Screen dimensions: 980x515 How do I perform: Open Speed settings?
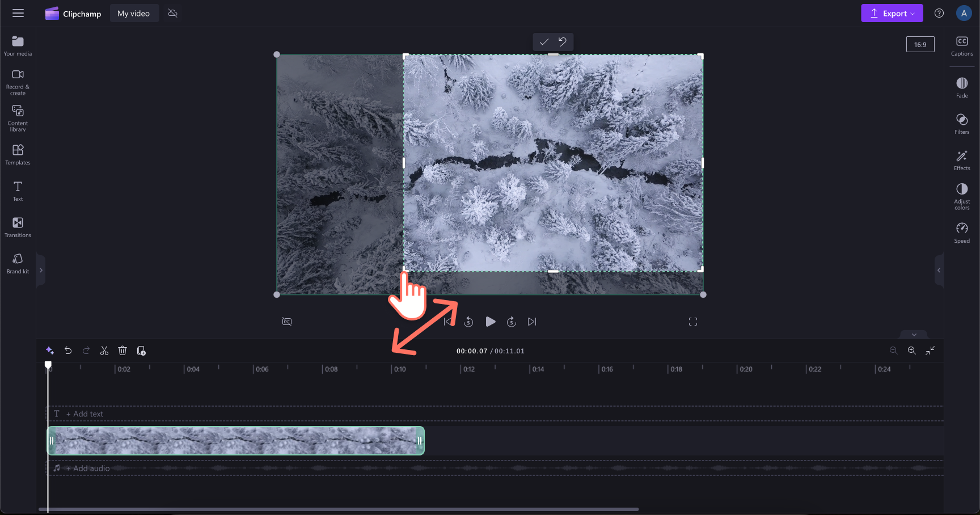point(962,233)
